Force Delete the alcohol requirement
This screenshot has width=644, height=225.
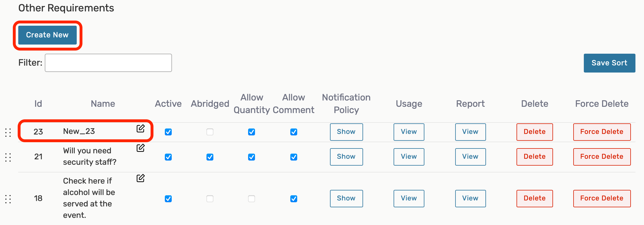point(602,198)
